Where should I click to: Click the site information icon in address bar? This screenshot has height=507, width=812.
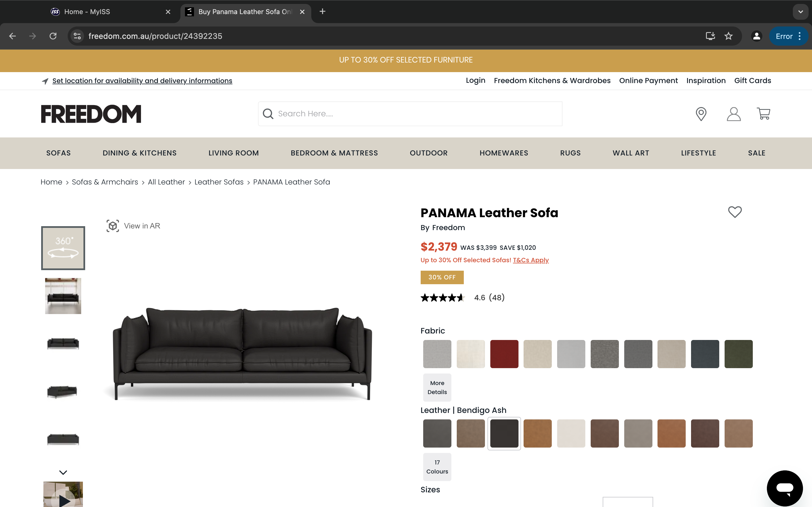[78, 36]
